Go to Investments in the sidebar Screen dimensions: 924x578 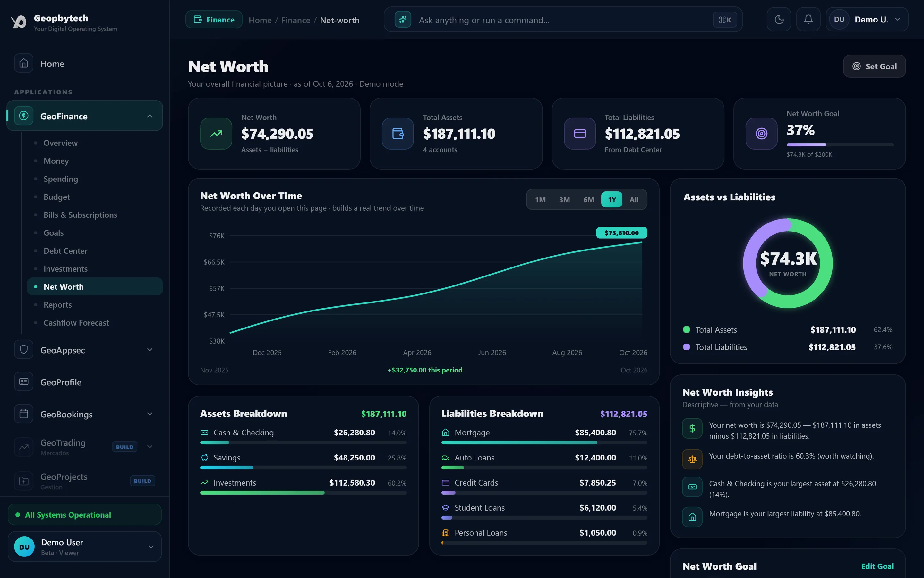point(65,269)
